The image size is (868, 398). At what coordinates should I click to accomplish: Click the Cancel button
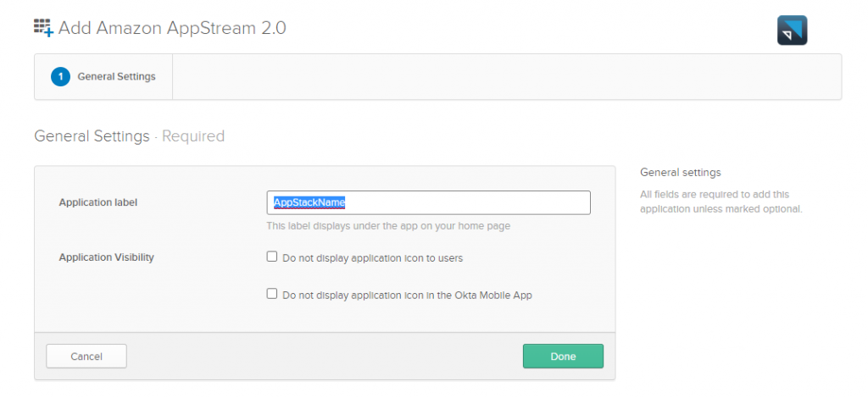pyautogui.click(x=86, y=356)
